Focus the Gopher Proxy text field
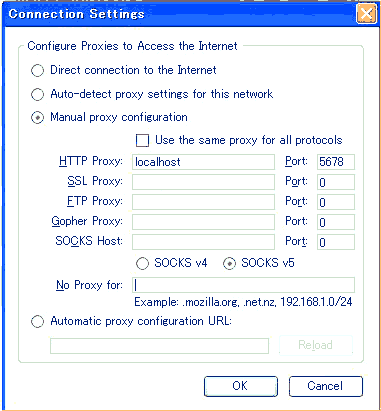The image size is (381, 411). [203, 222]
